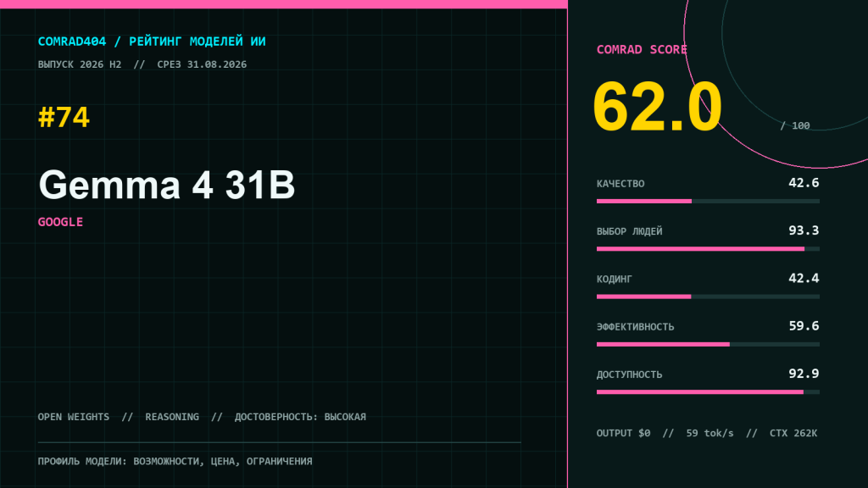Click the КАЧЕСТВО metric label
Image resolution: width=868 pixels, height=488 pixels.
(x=620, y=184)
